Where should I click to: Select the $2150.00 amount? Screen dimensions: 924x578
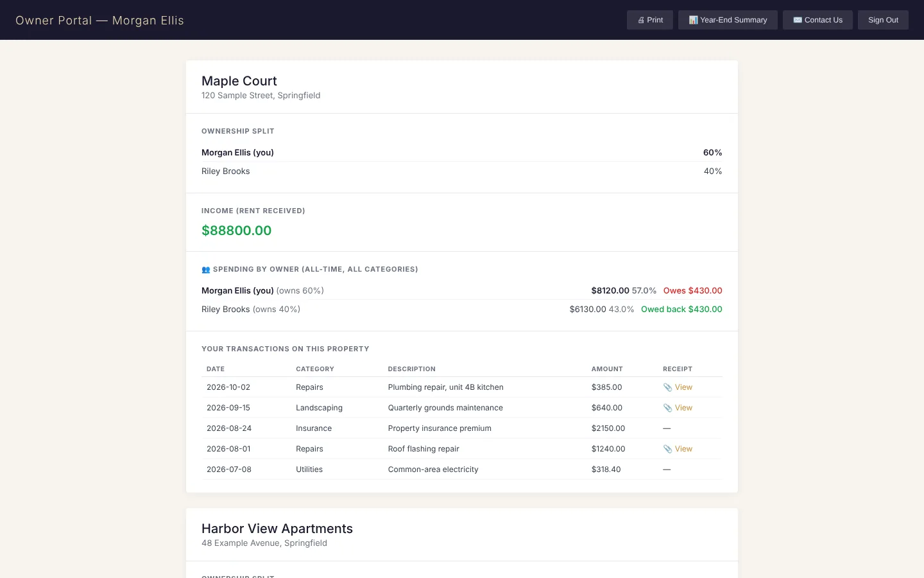click(x=608, y=428)
